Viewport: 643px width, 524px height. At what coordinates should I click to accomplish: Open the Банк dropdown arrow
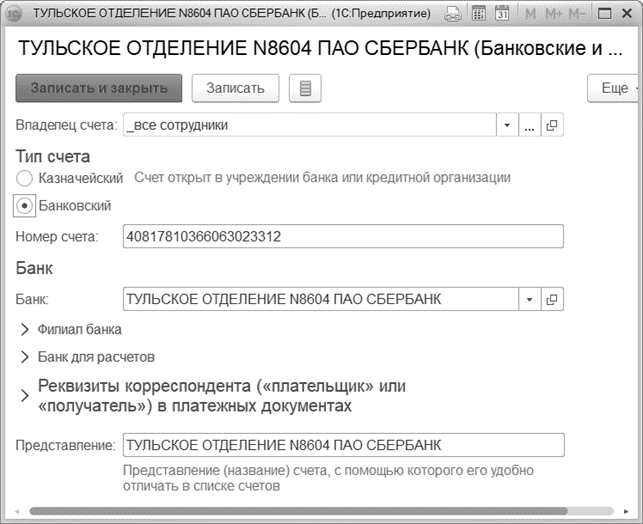(x=529, y=299)
